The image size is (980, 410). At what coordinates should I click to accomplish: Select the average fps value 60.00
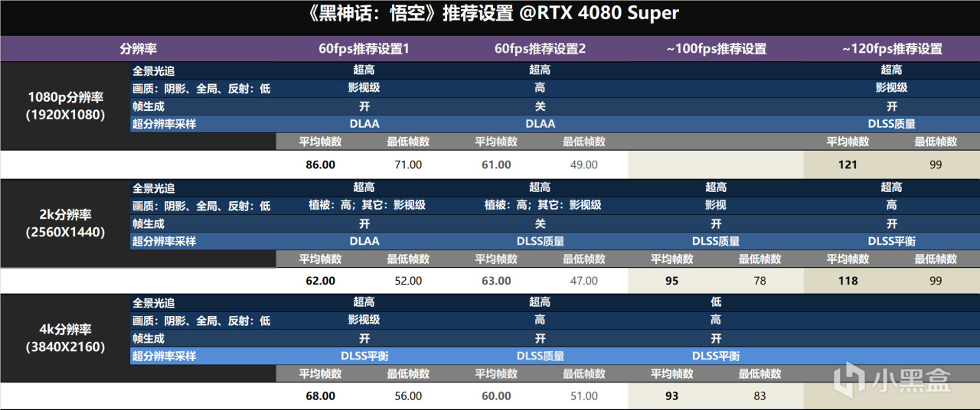point(496,396)
